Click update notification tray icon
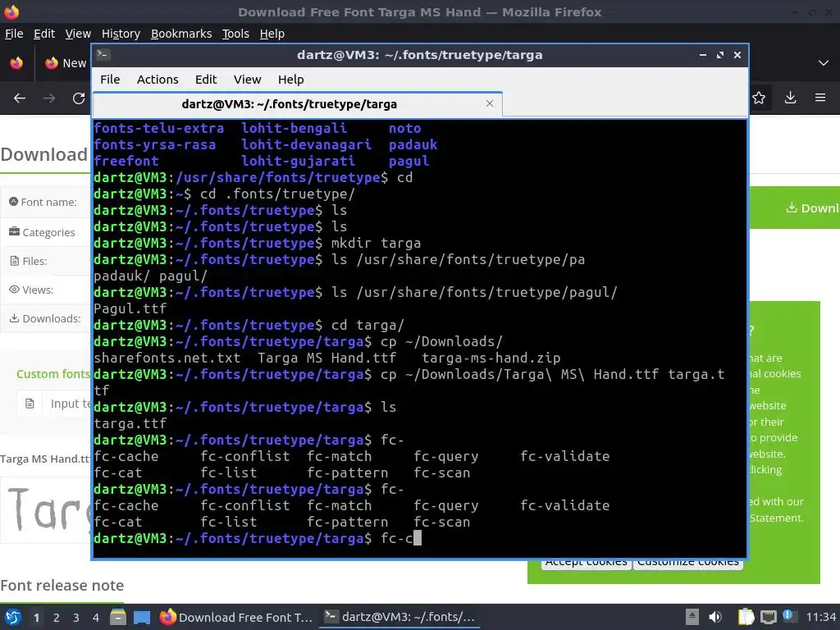Viewport: 840px width, 630px height. point(788,615)
